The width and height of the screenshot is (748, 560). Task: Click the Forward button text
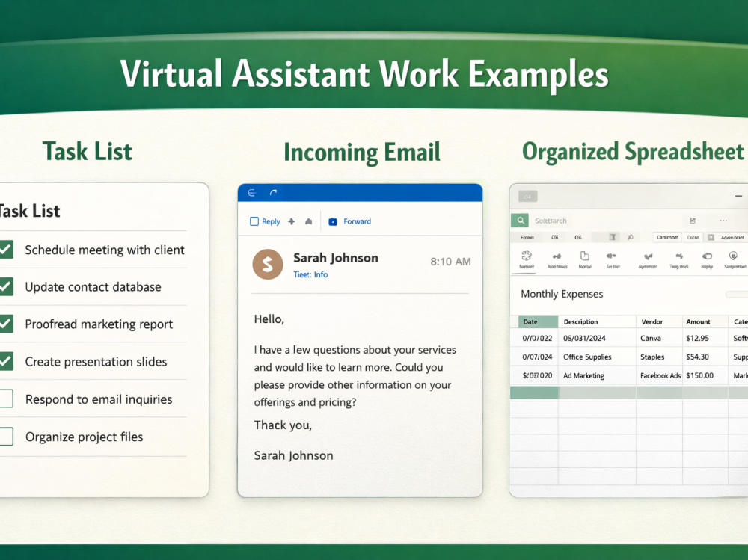(357, 221)
